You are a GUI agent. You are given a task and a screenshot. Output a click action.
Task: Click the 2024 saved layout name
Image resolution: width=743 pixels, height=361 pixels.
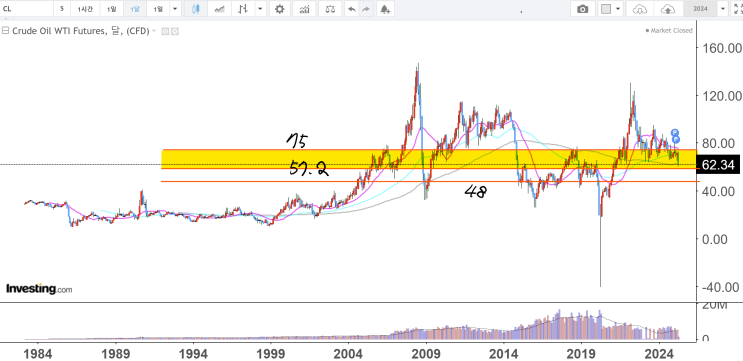[x=700, y=9]
